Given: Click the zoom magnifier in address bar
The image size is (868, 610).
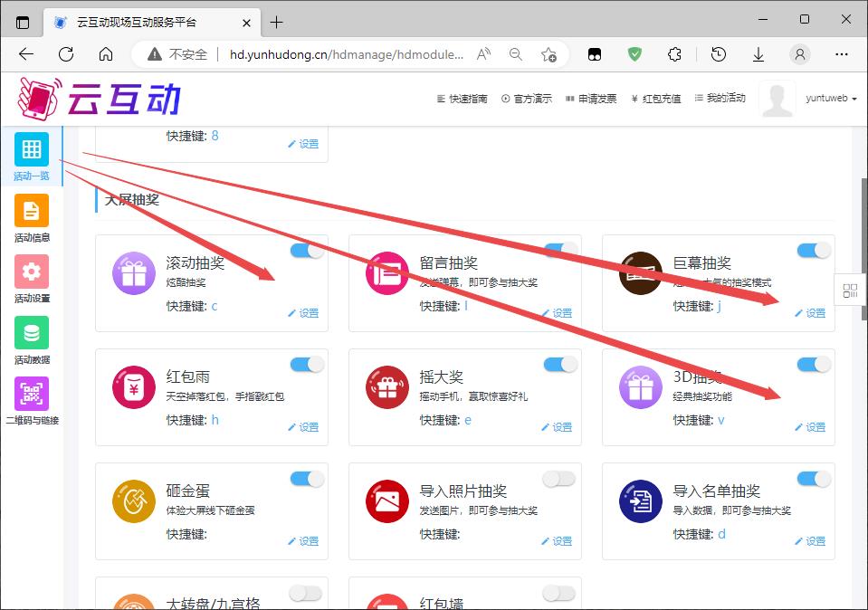Looking at the screenshot, I should pos(515,54).
